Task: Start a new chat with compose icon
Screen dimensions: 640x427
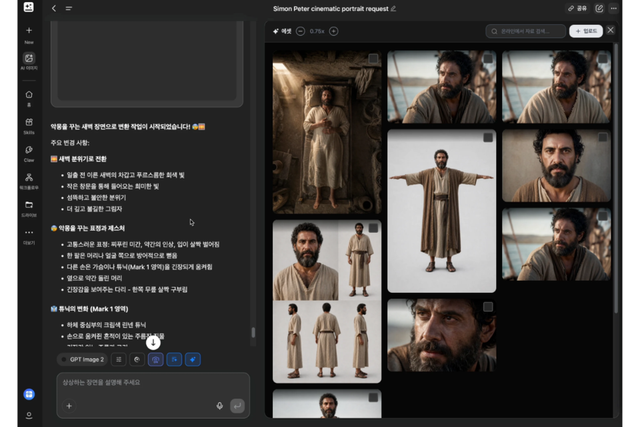Action: pyautogui.click(x=599, y=8)
